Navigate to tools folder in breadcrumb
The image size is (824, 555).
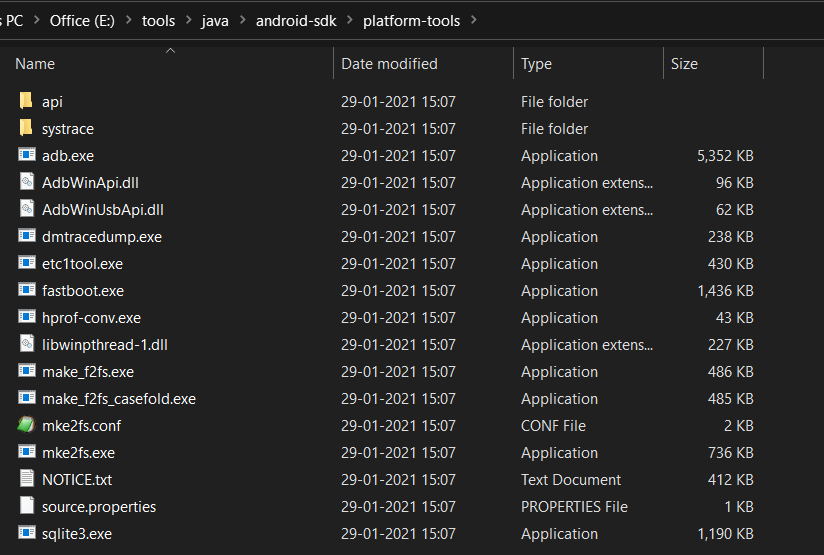[158, 21]
